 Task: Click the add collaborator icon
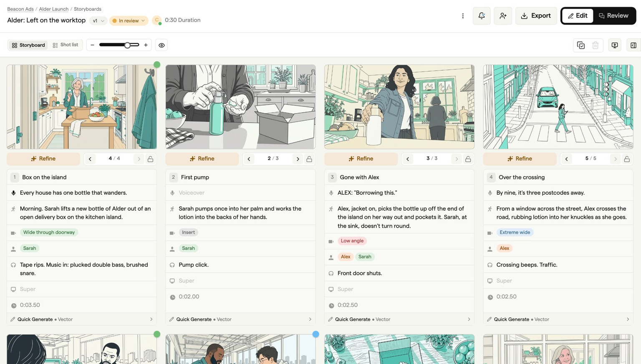click(503, 16)
